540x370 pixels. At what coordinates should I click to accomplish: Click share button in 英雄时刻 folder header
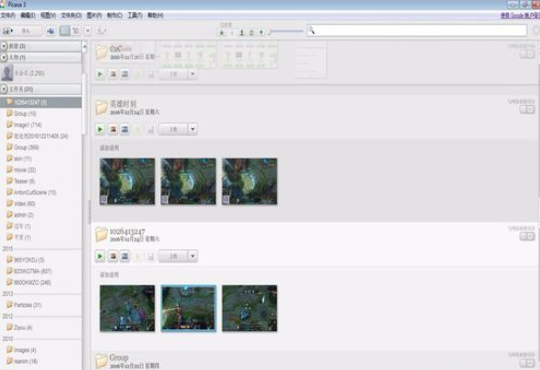[173, 129]
